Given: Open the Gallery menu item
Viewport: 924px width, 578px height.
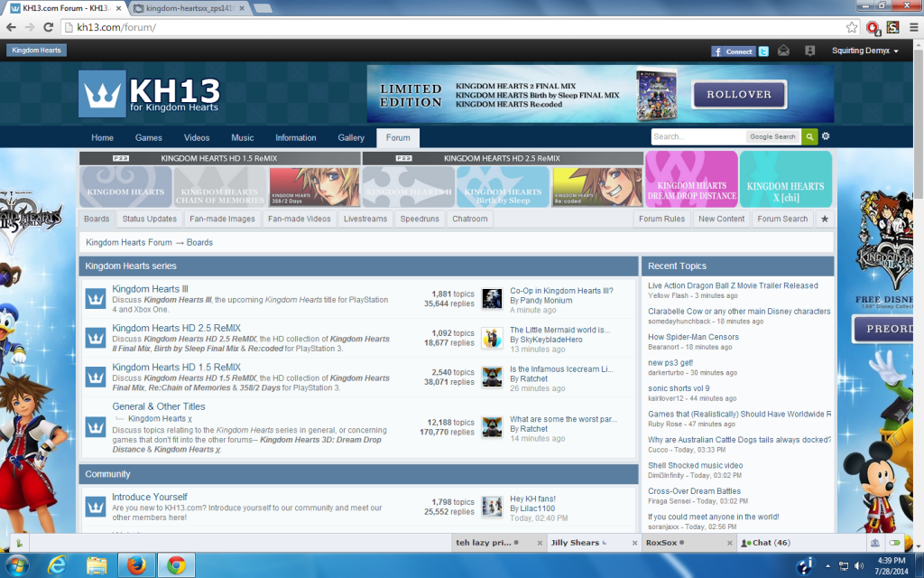Looking at the screenshot, I should point(351,137).
